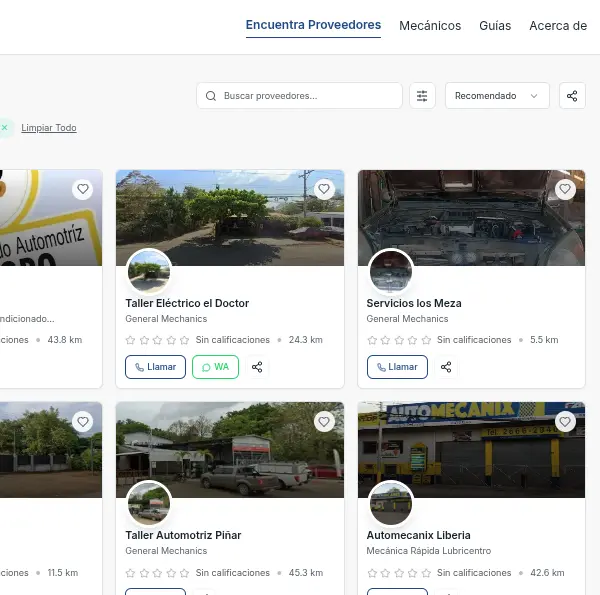Favorite the Automecanix Liberia card
600x595 pixels.
tap(565, 422)
